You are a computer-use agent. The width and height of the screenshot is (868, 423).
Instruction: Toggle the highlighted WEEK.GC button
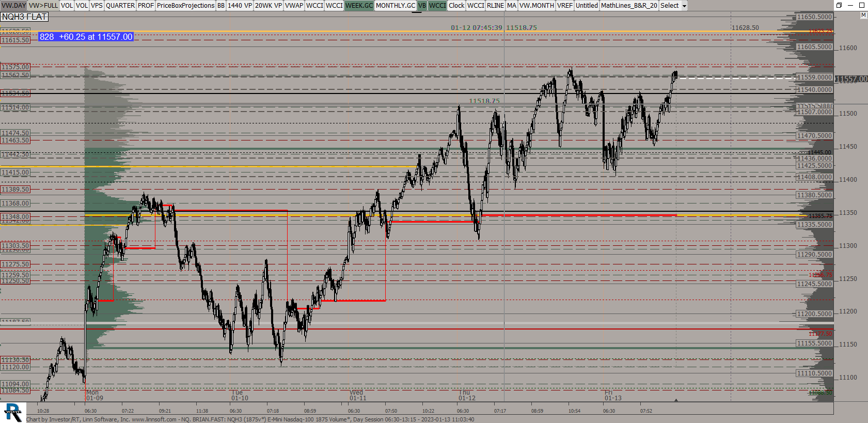(359, 6)
